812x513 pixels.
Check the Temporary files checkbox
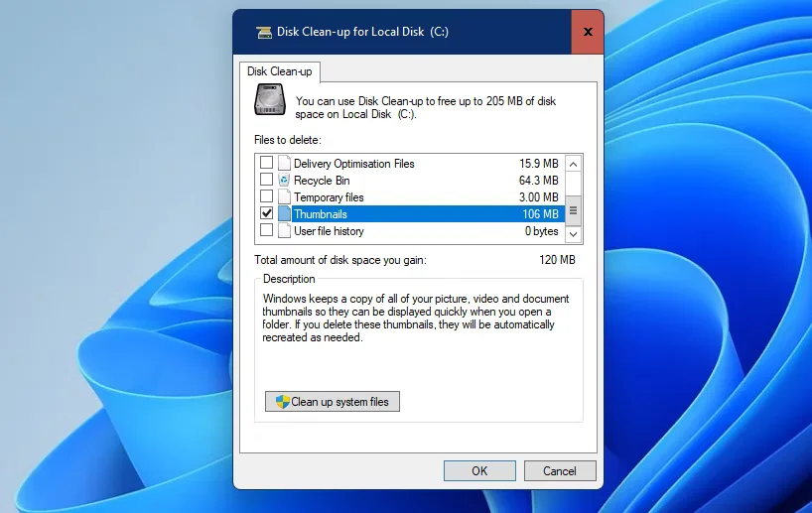pyautogui.click(x=266, y=197)
